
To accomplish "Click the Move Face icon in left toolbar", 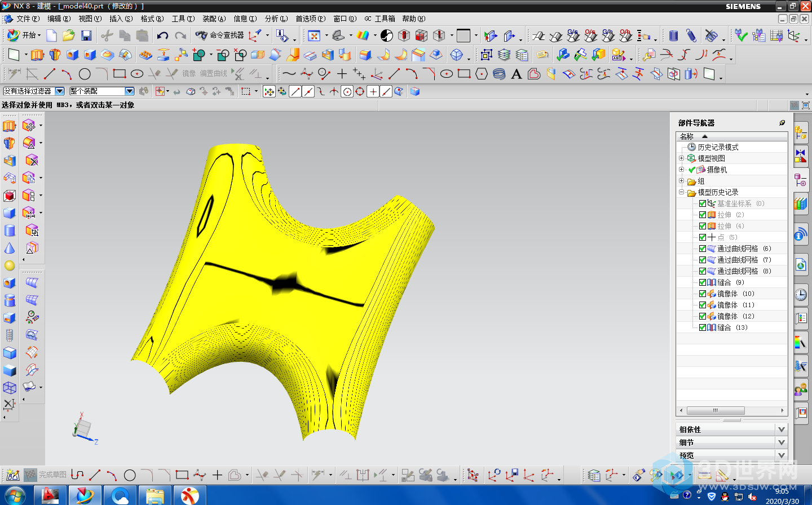I will [29, 125].
